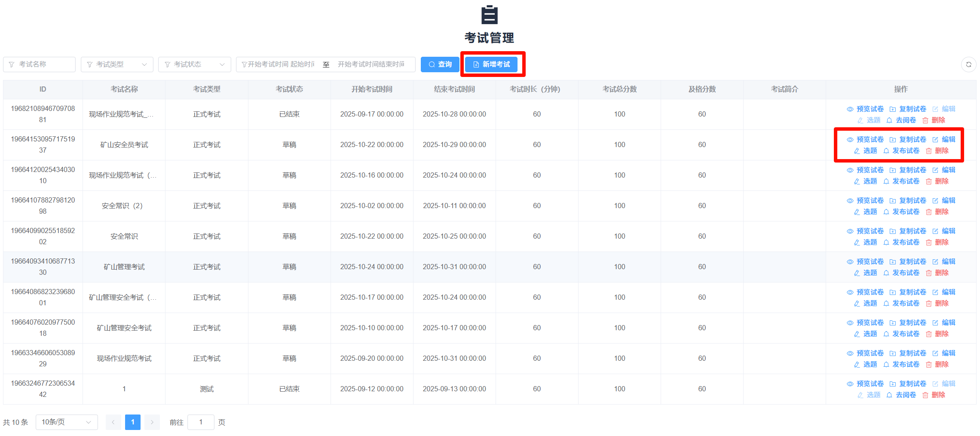The width and height of the screenshot is (980, 436).
Task: Publish the 矿山管理考试 exam paper
Action: pyautogui.click(x=901, y=273)
